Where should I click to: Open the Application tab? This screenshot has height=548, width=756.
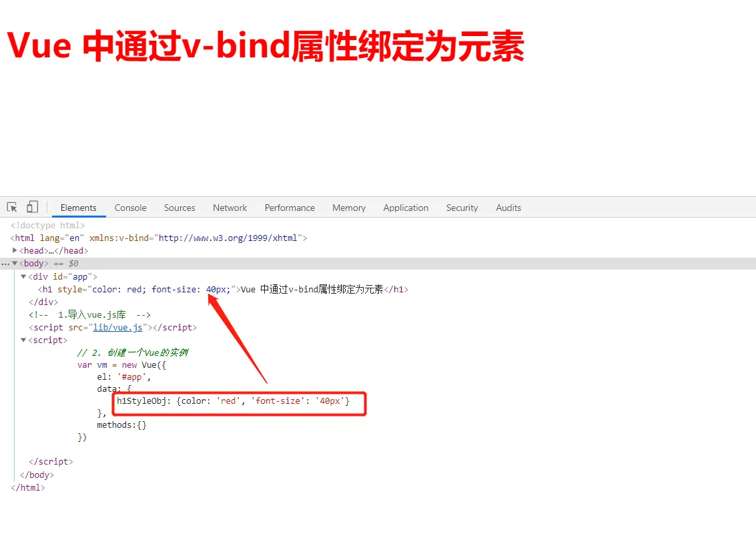click(x=406, y=208)
